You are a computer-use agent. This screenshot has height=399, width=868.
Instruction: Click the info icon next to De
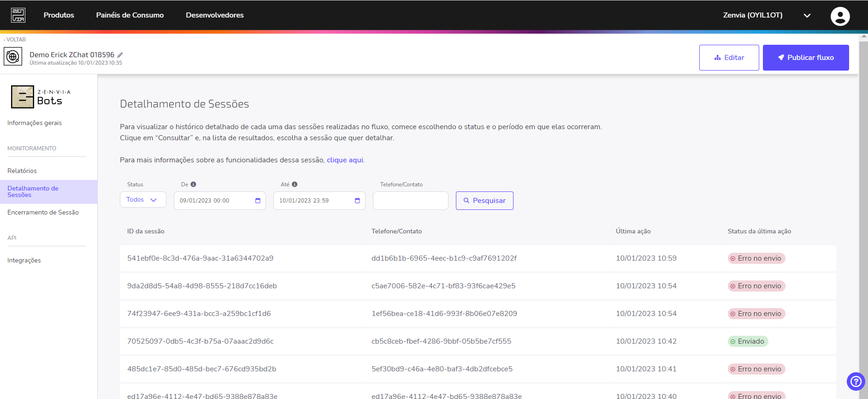(194, 185)
